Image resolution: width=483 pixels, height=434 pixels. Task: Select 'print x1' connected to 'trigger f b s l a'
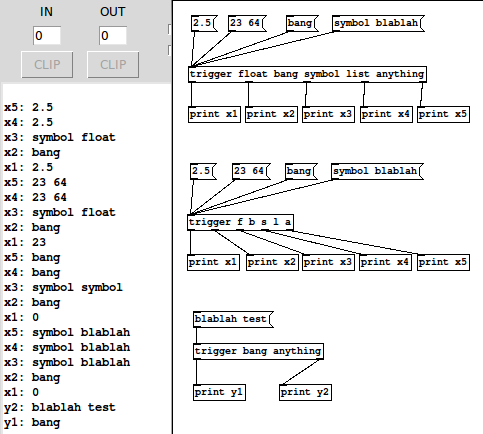[x=213, y=262]
